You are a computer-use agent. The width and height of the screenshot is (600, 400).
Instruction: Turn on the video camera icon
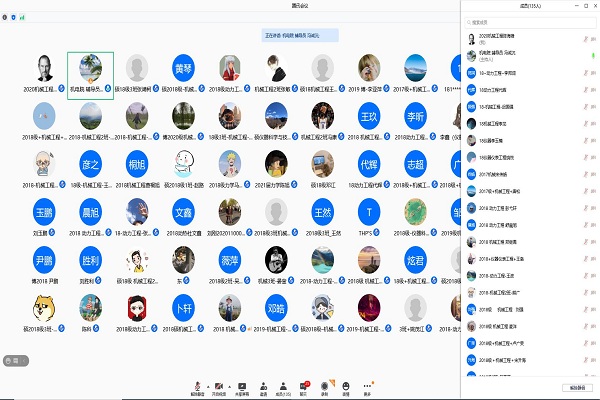[218, 385]
